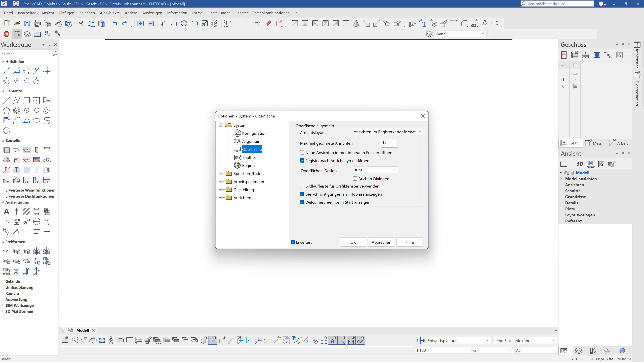Click the hatch pattern tool in Ausfertigung
Screen dimensions: 644x362
click(x=26, y=212)
